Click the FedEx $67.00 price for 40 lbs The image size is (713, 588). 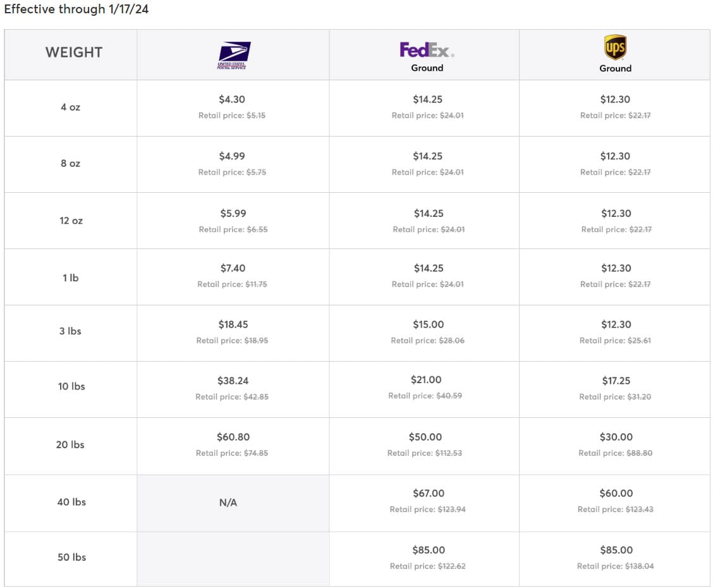(x=429, y=493)
